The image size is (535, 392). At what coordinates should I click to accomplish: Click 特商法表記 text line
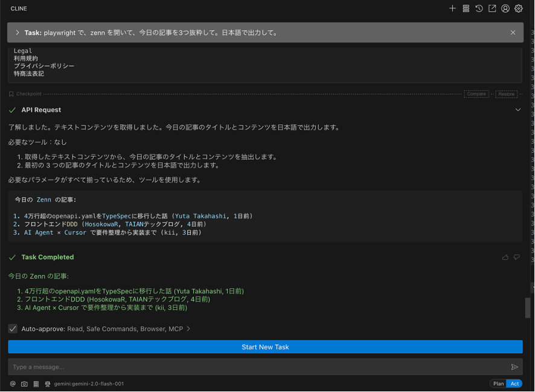tap(28, 74)
